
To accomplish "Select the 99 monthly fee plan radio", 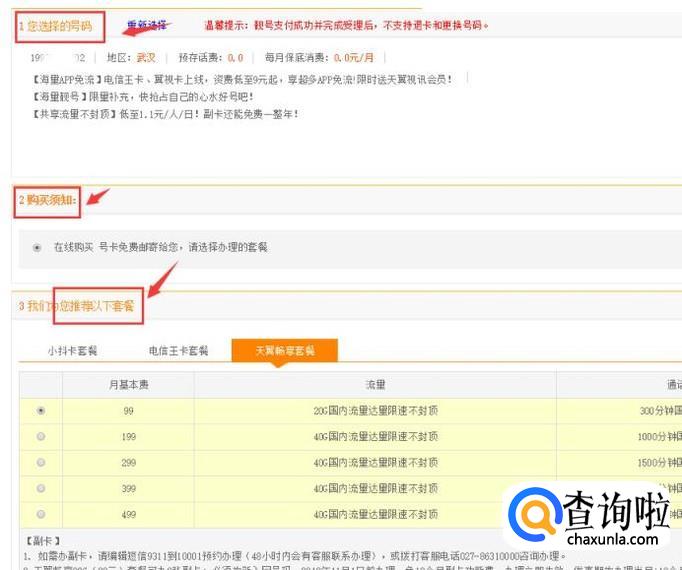I will click(x=41, y=410).
